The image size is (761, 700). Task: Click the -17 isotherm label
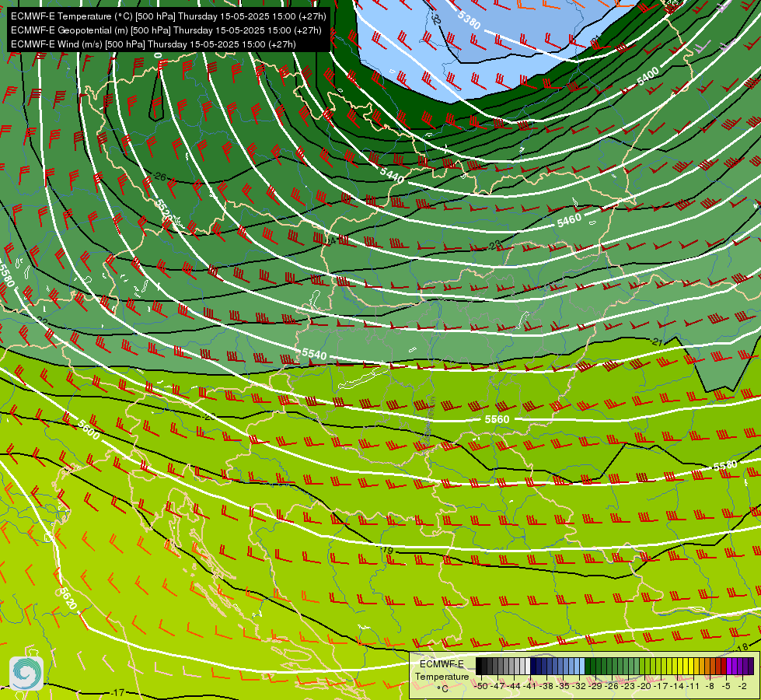tap(118, 693)
